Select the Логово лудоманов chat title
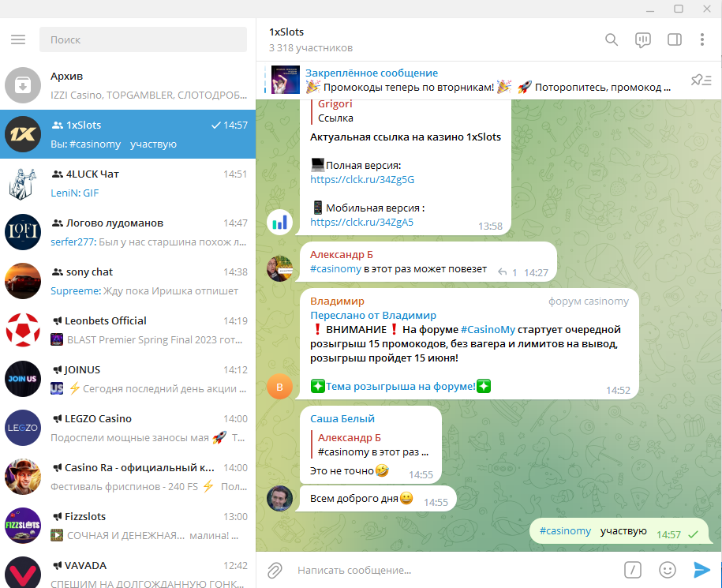Screen dimensions: 722x588 pyautogui.click(x=114, y=223)
